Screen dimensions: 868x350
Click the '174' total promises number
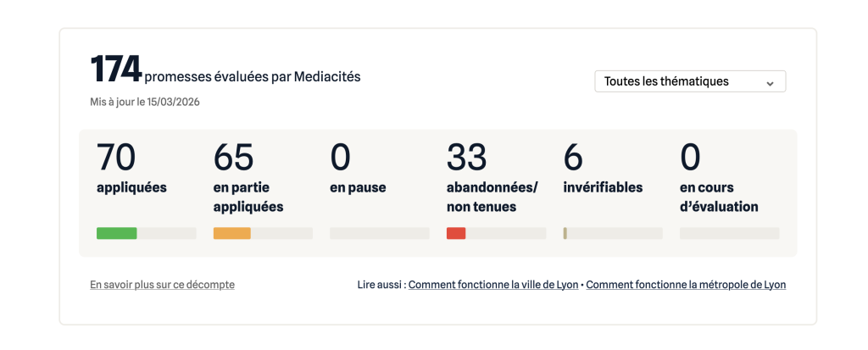tap(115, 69)
